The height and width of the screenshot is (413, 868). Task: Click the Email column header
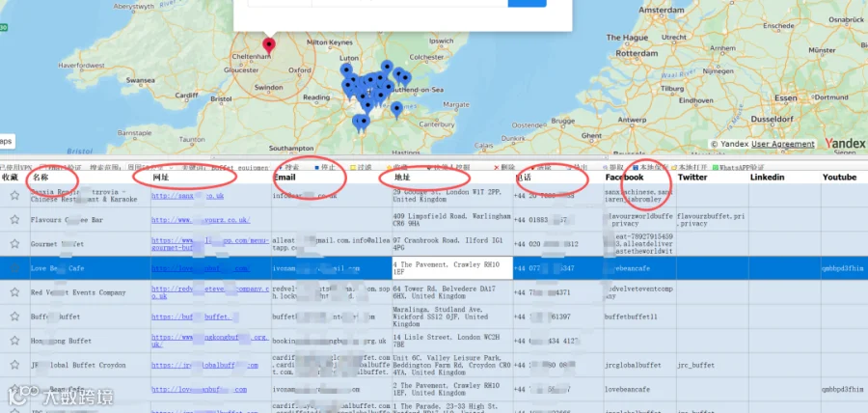(285, 178)
